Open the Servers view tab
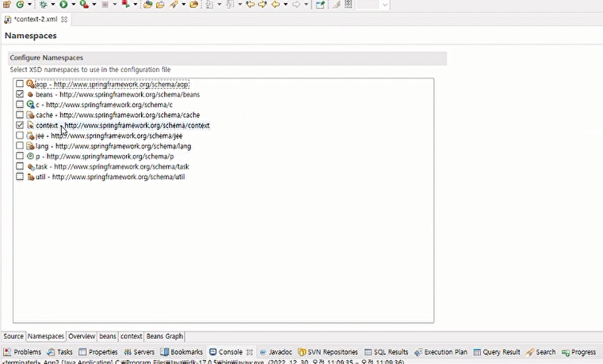Viewport: 603px width, 364px height. tap(139, 352)
